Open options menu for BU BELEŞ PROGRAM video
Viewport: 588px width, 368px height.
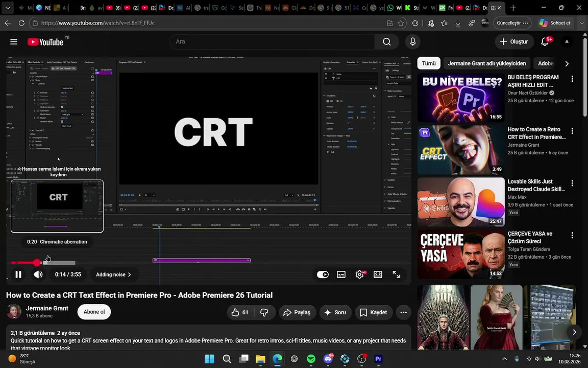tap(572, 79)
